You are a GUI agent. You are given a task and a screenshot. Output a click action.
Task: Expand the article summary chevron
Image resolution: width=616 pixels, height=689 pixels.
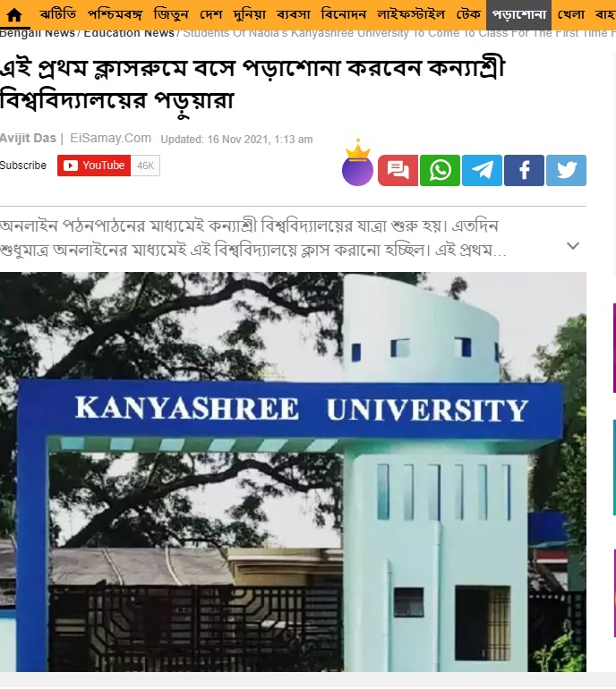point(572,246)
